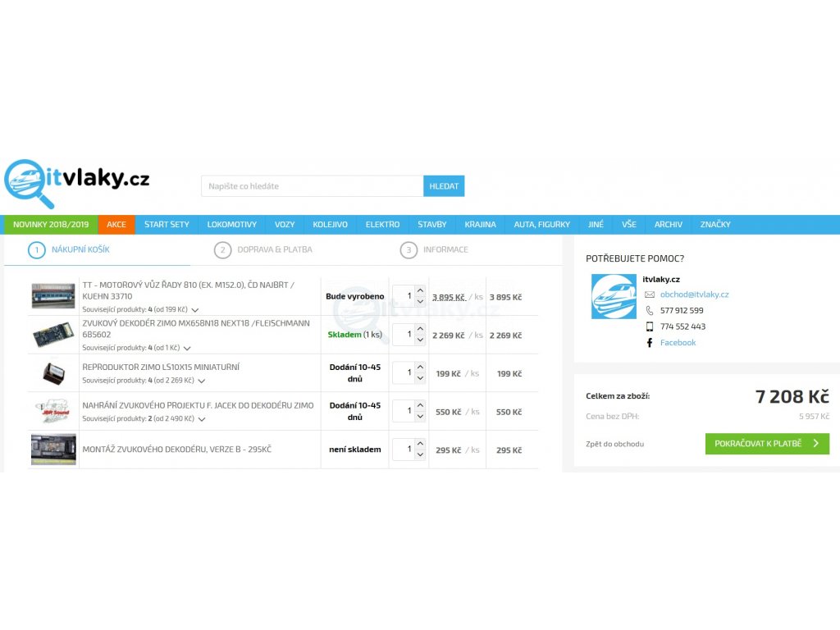Click the itvlaky.cz train avatar image
840x630 pixels.
(614, 296)
